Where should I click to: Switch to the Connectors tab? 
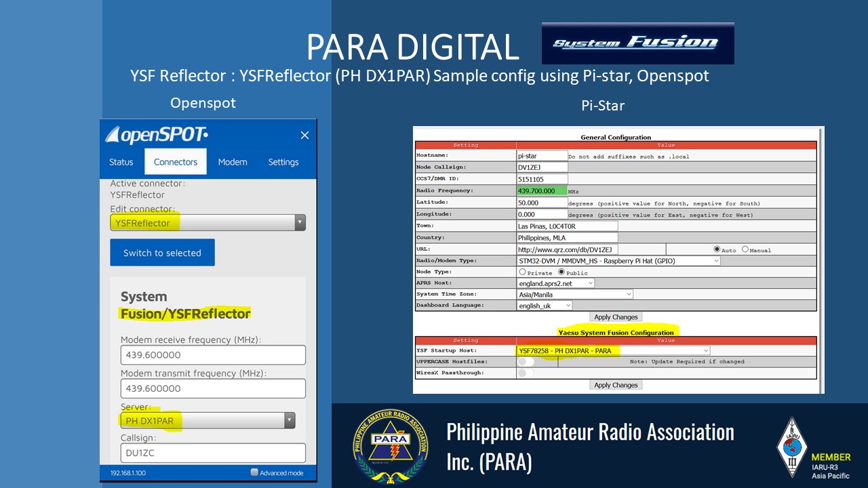pos(176,162)
